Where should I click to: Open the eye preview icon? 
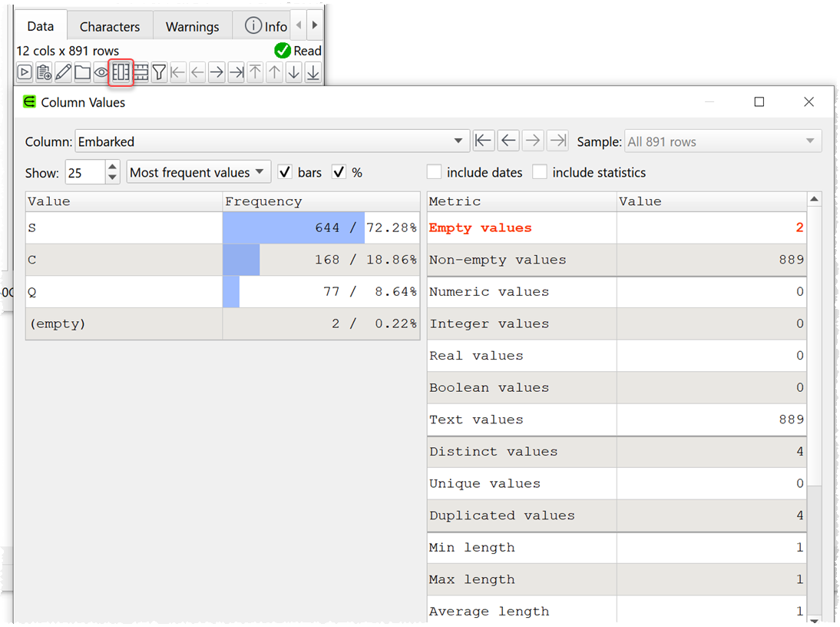coord(101,72)
